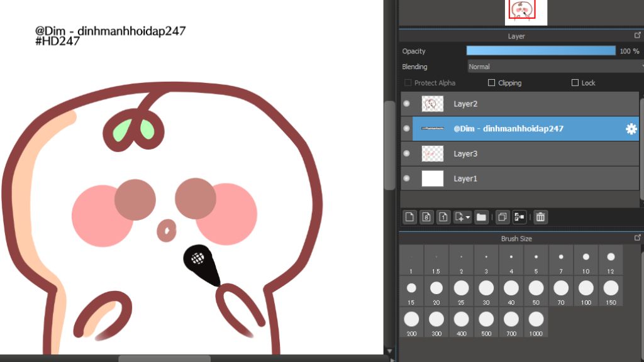Click the 100 % opacity value
The image size is (644, 362).
click(x=629, y=51)
